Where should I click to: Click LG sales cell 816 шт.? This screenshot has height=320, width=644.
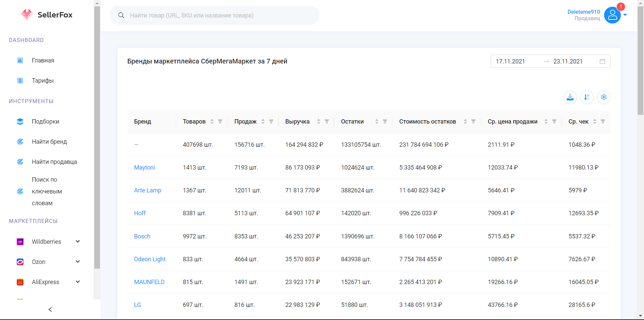(245, 305)
